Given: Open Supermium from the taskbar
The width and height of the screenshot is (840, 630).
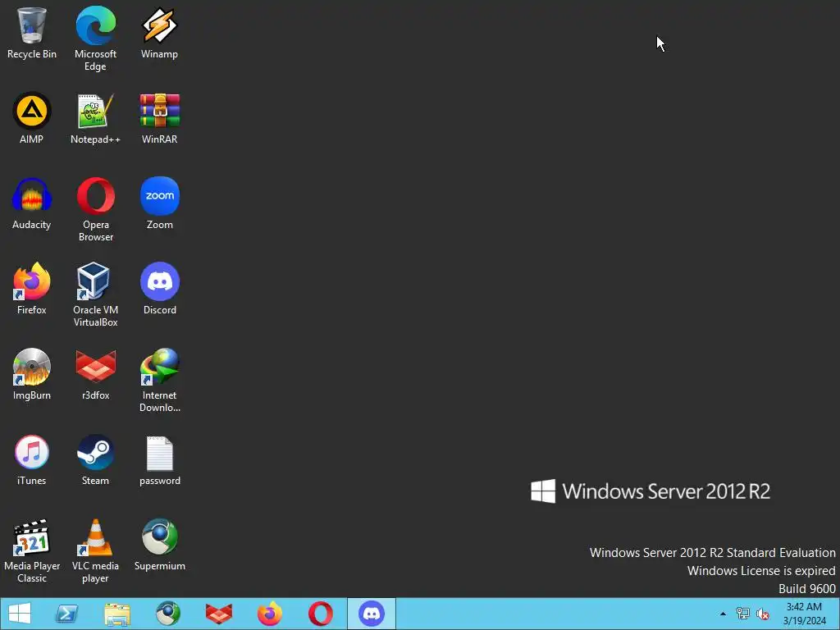Looking at the screenshot, I should tap(167, 614).
